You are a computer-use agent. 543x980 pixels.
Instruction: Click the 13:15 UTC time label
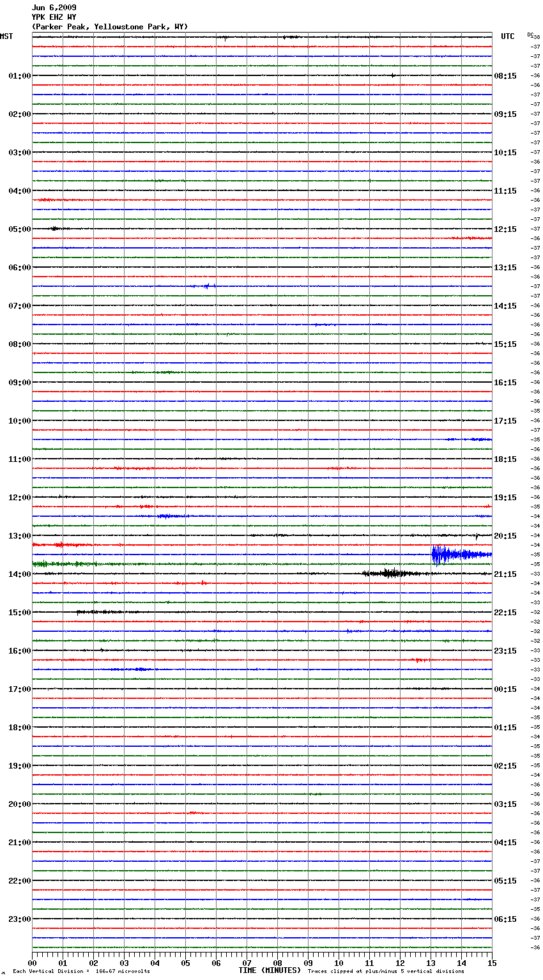click(x=505, y=268)
